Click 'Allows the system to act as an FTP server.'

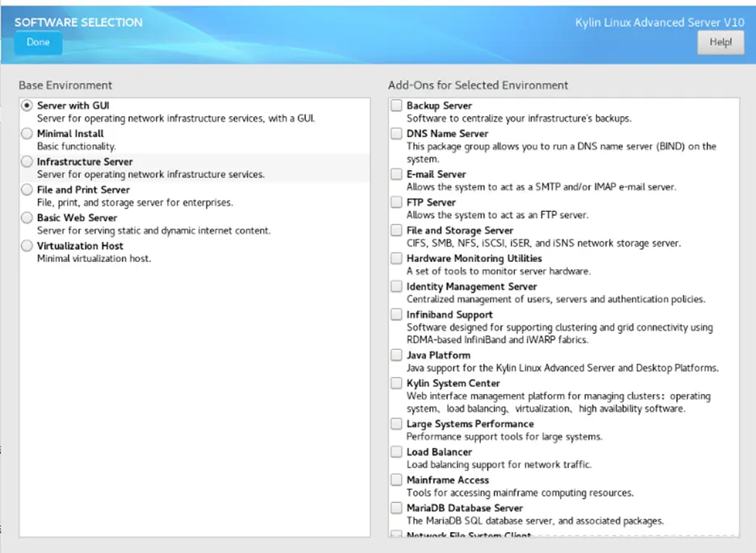498,215
